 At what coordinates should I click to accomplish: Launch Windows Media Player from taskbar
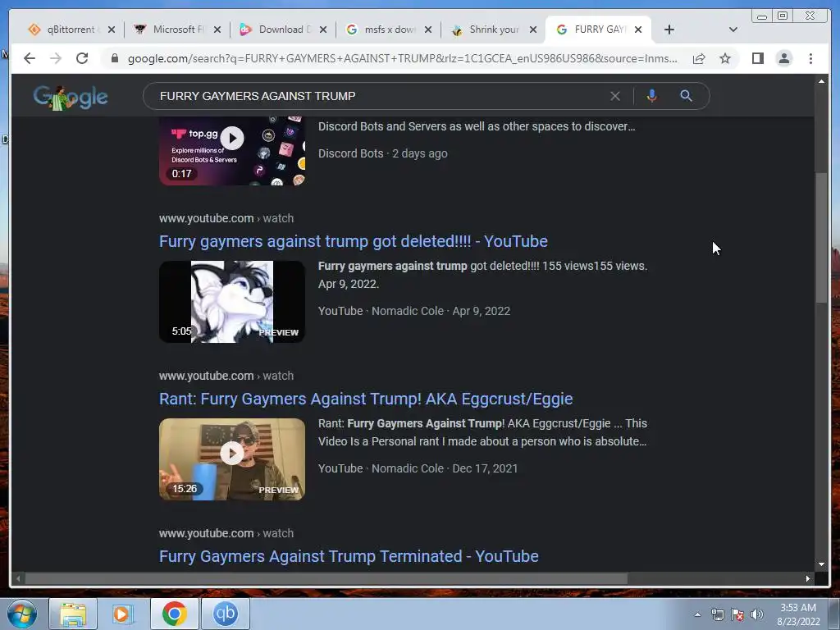(x=122, y=614)
